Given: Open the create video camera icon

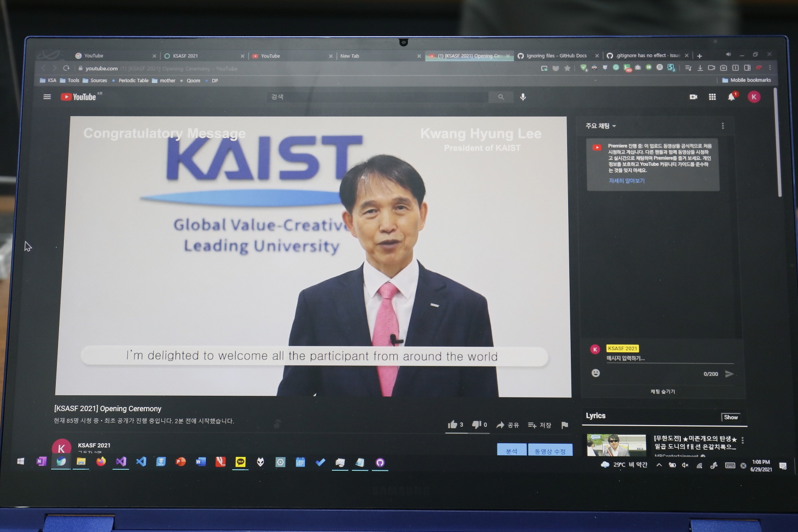Looking at the screenshot, I should click(693, 97).
